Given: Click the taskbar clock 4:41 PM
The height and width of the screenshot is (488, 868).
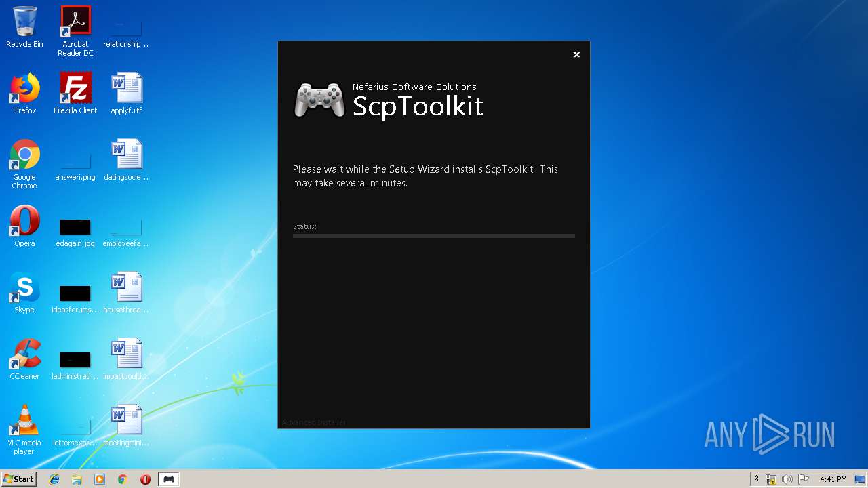Looking at the screenshot, I should click(x=833, y=479).
